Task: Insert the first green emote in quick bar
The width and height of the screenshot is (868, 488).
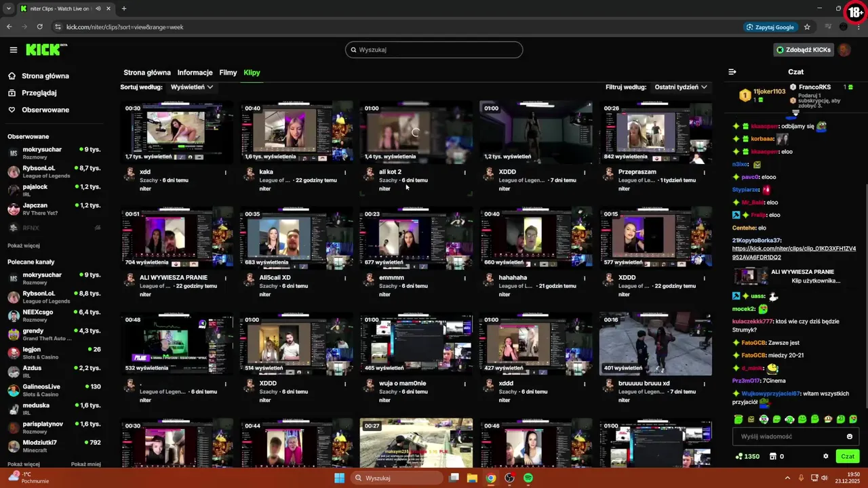Action: tap(738, 420)
